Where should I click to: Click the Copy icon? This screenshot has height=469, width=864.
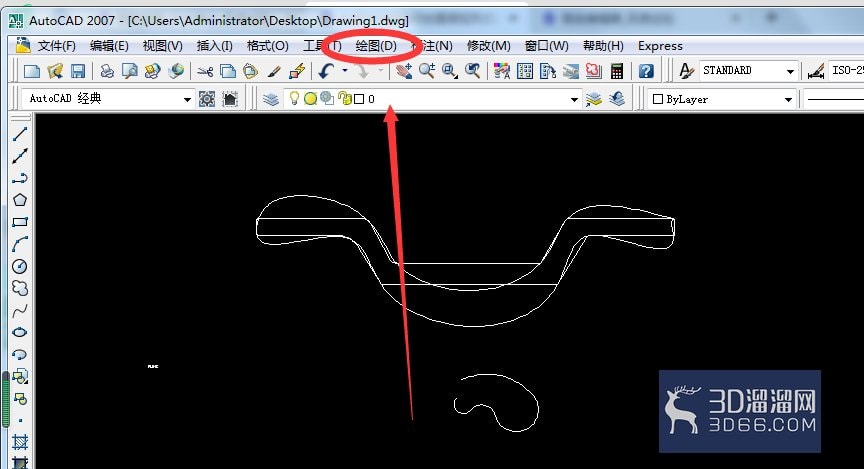(x=228, y=71)
